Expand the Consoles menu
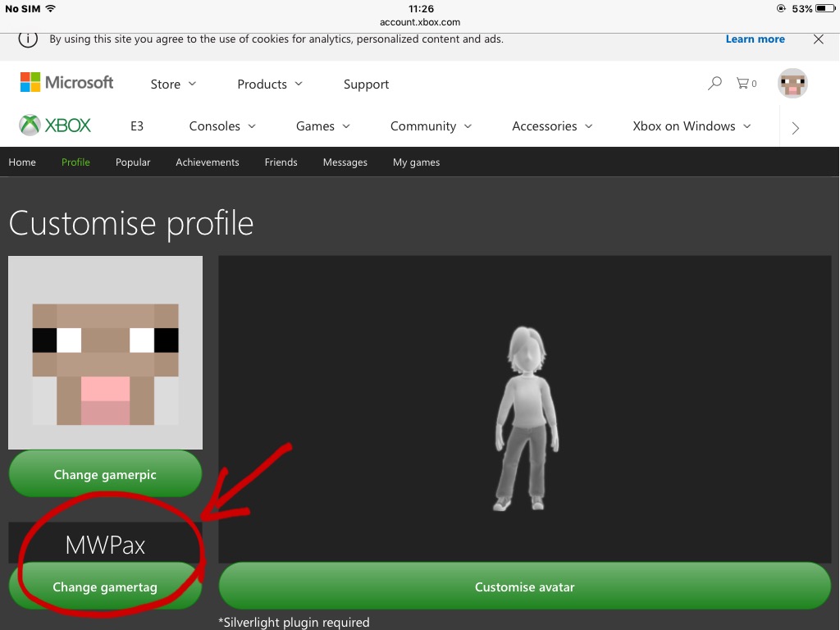Viewport: 840px width, 630px height. (x=222, y=126)
